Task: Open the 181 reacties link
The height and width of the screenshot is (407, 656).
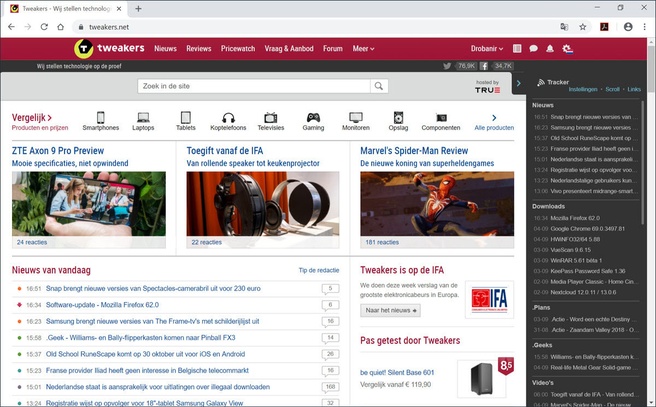Action: click(382, 242)
